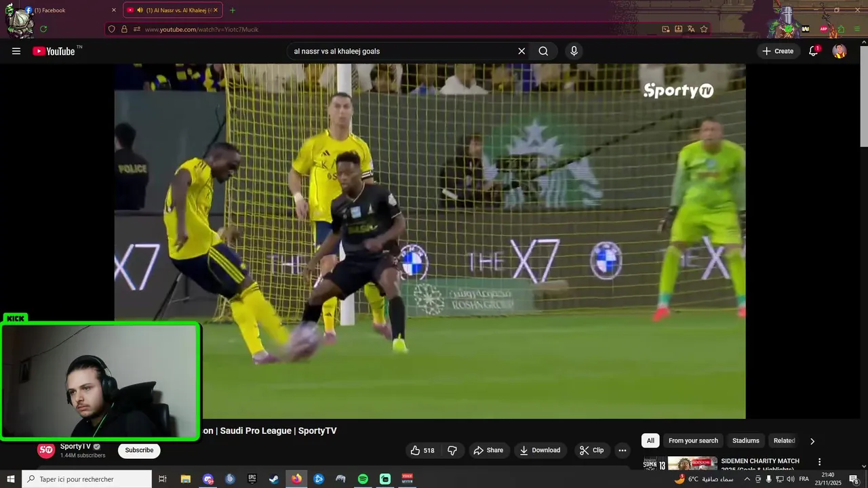
Task: View site security shield information
Action: click(111, 29)
